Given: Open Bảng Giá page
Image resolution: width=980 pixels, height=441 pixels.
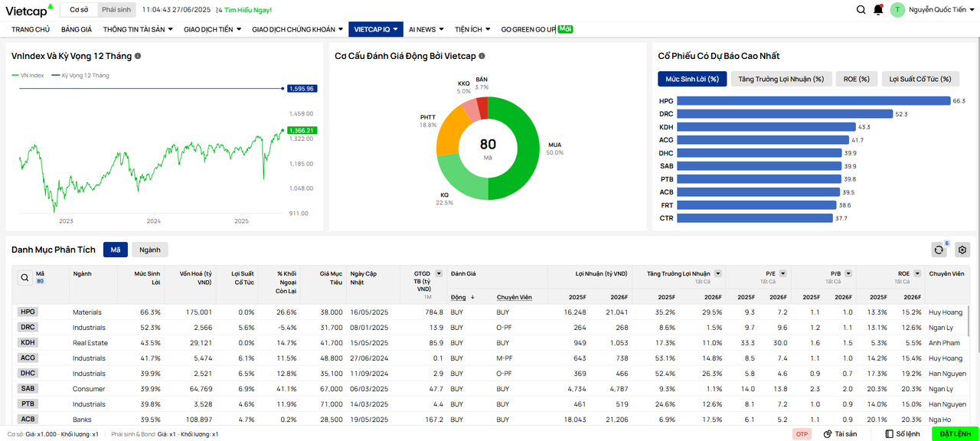Looking at the screenshot, I should point(77,29).
